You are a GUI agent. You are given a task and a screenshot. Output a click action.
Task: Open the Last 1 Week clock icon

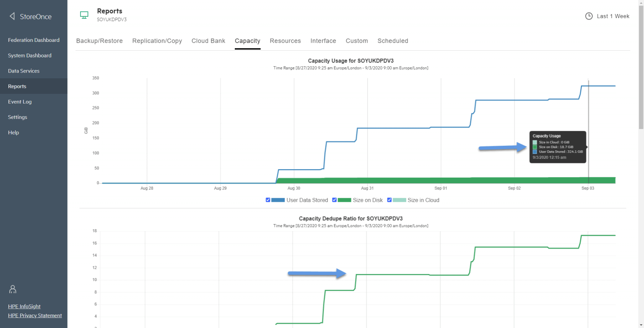[x=589, y=16]
